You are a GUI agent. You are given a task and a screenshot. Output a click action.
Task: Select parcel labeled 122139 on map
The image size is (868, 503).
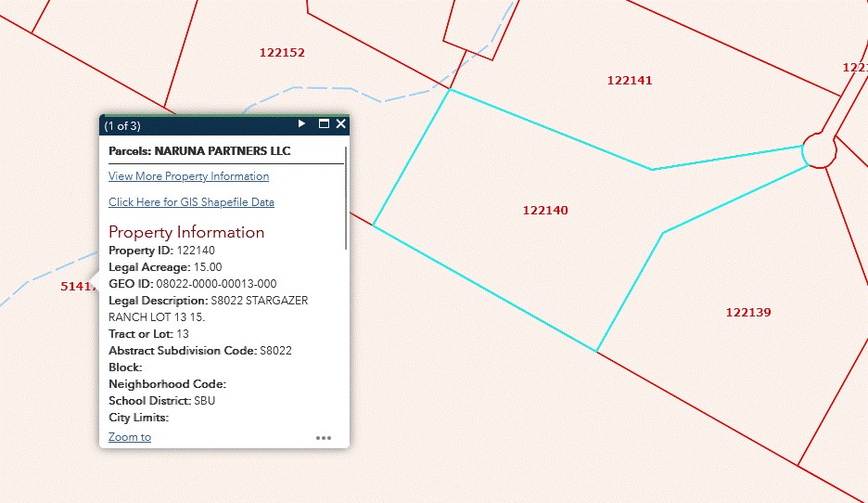[747, 313]
